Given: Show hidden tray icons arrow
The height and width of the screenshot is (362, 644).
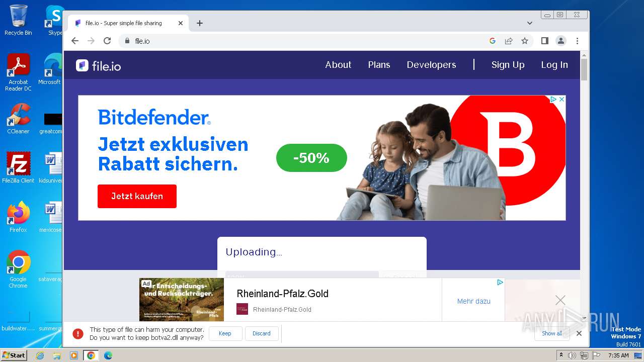Looking at the screenshot, I should (x=561, y=355).
